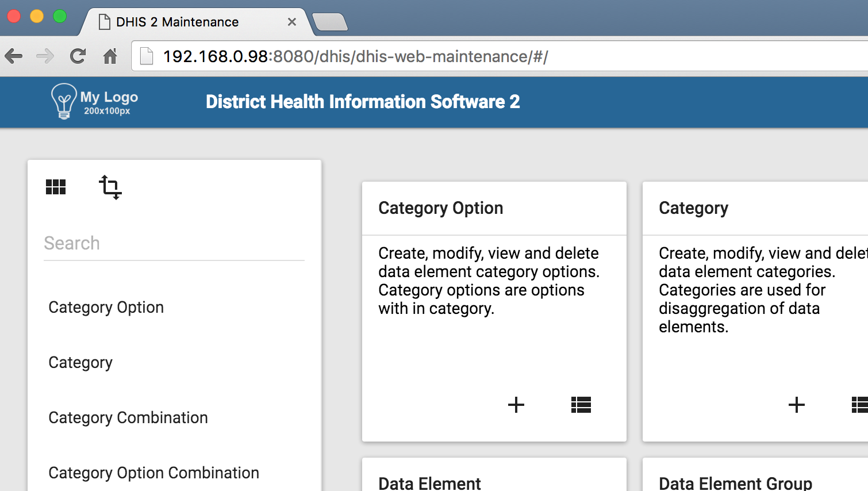Focus the sidebar Search field

174,244
